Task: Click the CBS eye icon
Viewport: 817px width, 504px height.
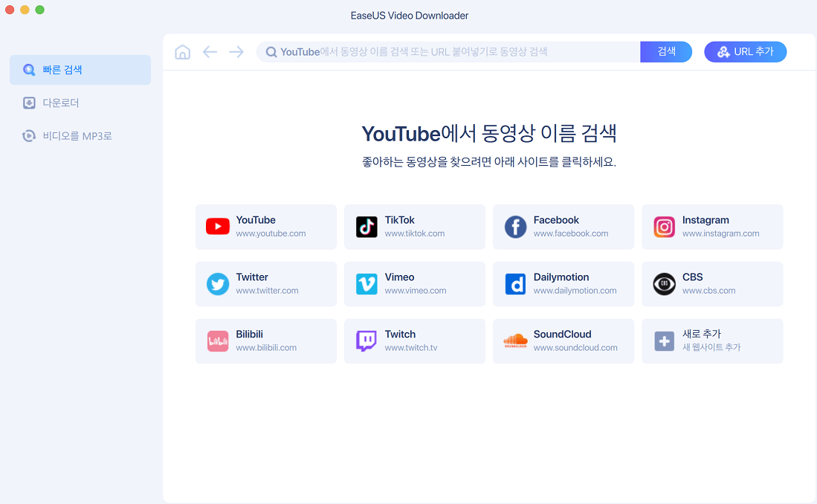Action: (x=665, y=284)
